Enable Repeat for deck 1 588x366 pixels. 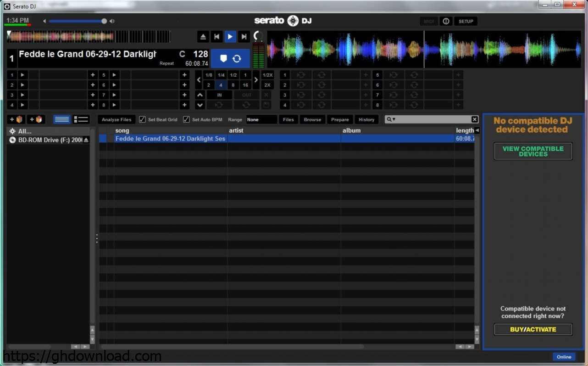point(166,64)
